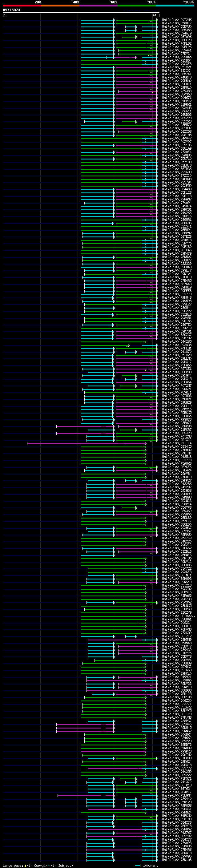Select hit UniRef100_O80368
The height and width of the screenshot is (868, 197).
(x=177, y=94)
